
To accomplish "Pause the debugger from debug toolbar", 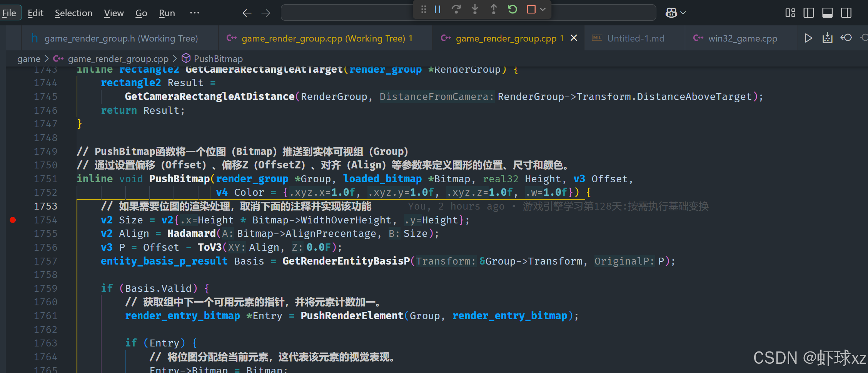I will coord(437,9).
